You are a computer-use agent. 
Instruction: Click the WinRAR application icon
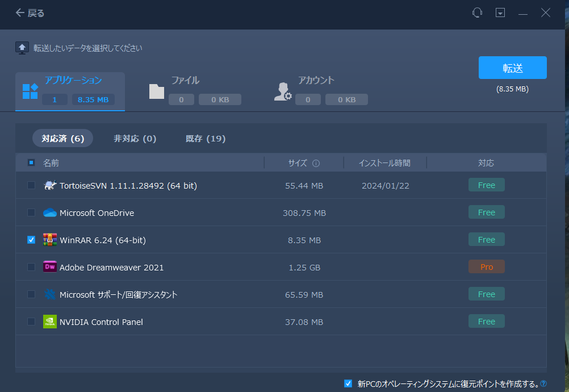click(50, 240)
